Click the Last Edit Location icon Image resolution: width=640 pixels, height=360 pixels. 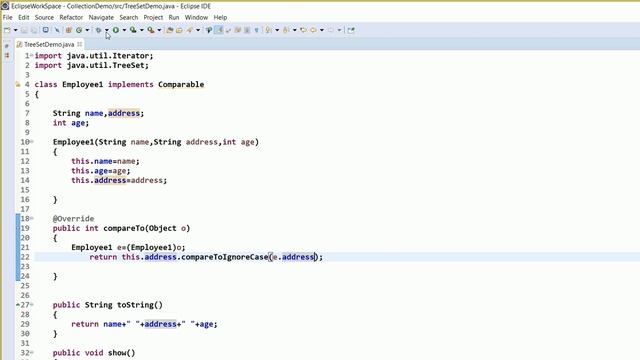click(303, 30)
